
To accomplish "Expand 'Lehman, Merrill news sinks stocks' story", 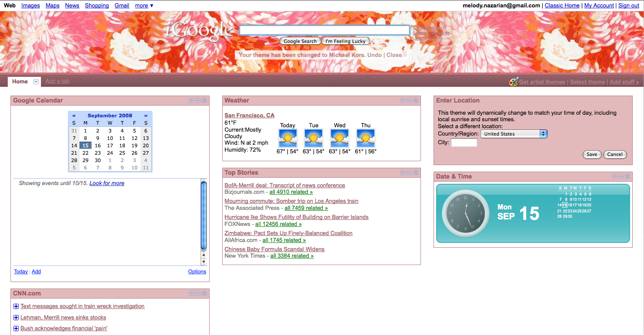I will coord(16,318).
